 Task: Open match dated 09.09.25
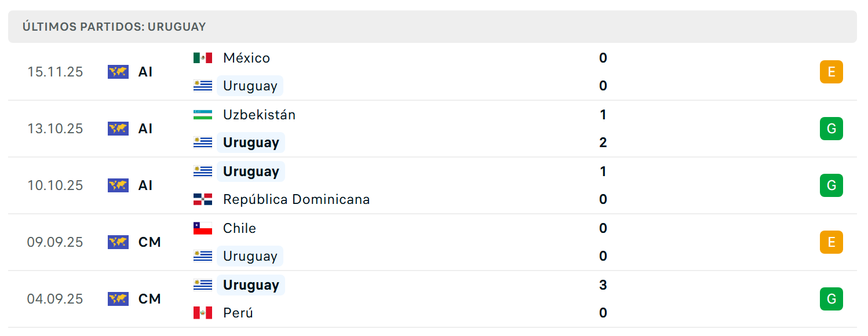pyautogui.click(x=432, y=242)
